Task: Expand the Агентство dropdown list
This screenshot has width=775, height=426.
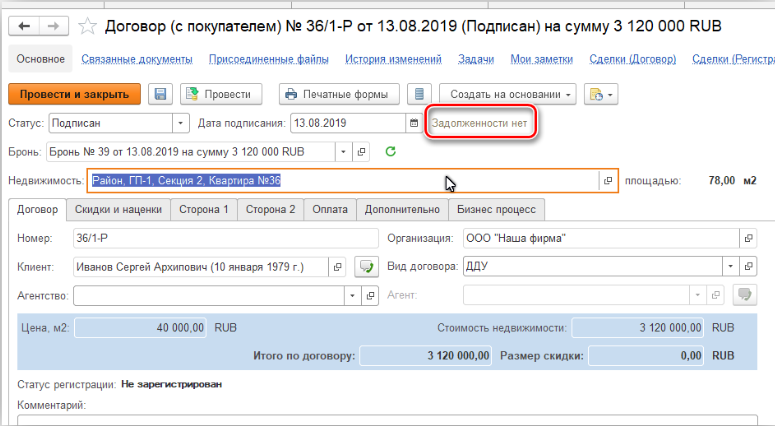Action: pos(351,296)
